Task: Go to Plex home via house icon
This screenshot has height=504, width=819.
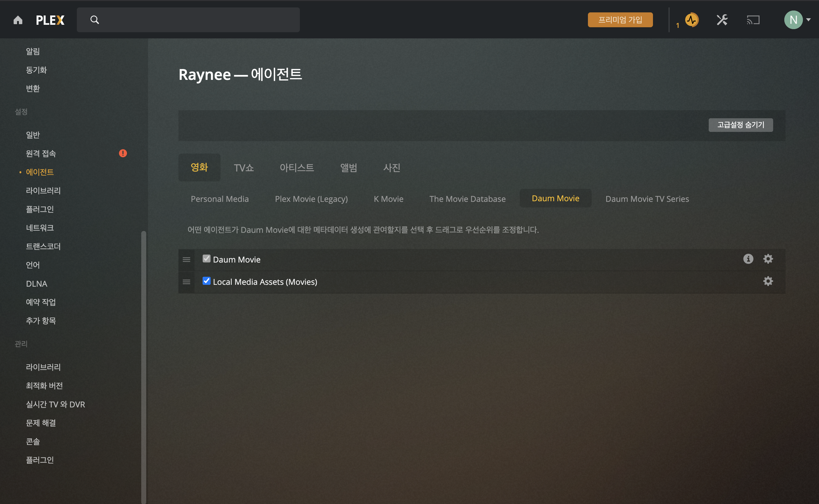Action: [18, 20]
